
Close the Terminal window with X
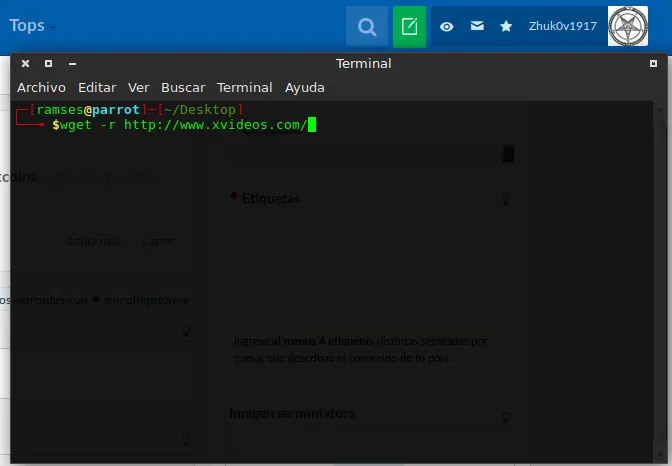[x=25, y=63]
